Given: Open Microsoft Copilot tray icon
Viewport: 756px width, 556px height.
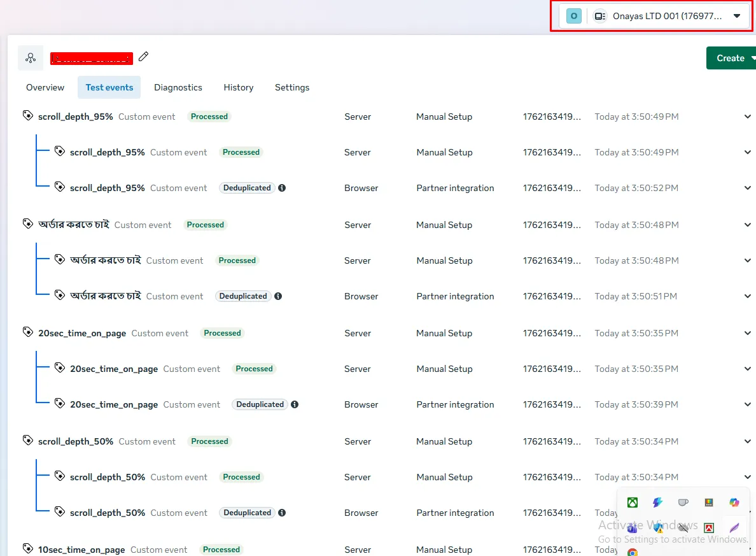Looking at the screenshot, I should (x=734, y=503).
